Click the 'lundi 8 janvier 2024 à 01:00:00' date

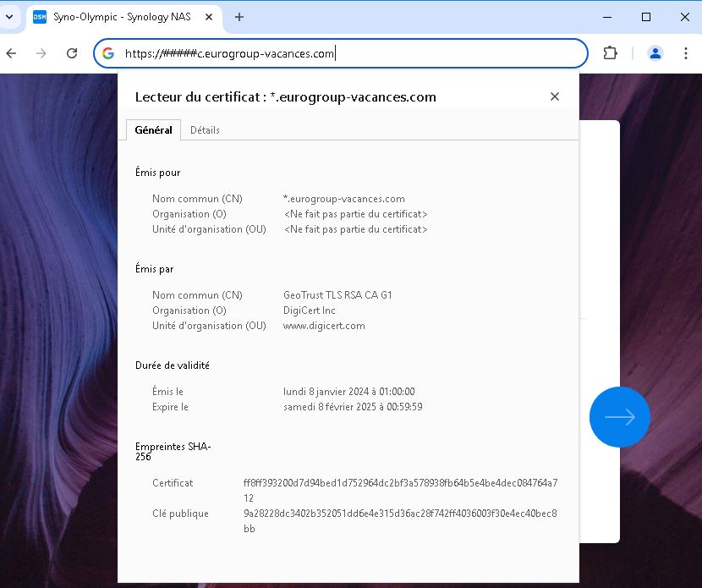[348, 392]
